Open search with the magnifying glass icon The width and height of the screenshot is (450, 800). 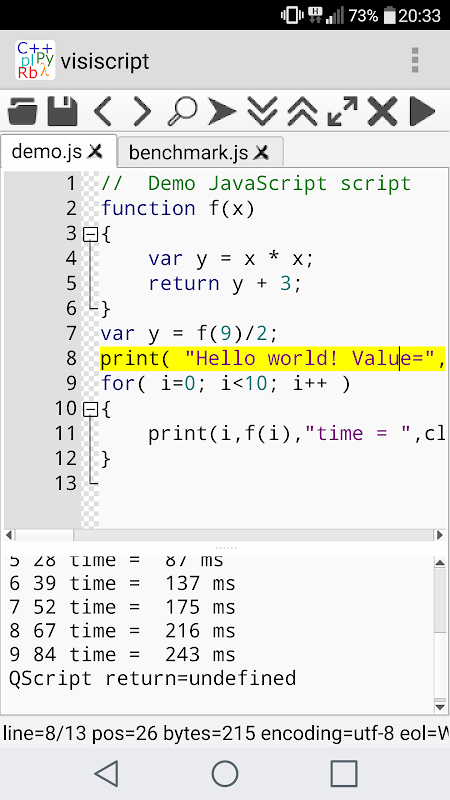coord(182,111)
